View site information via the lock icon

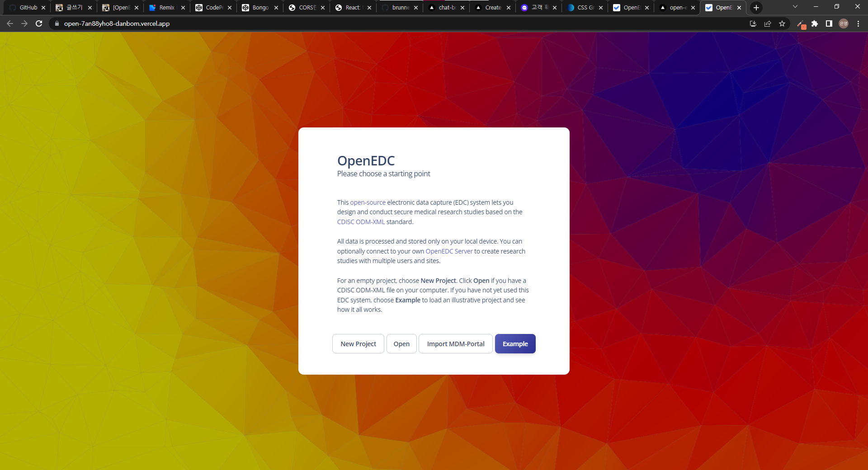57,23
